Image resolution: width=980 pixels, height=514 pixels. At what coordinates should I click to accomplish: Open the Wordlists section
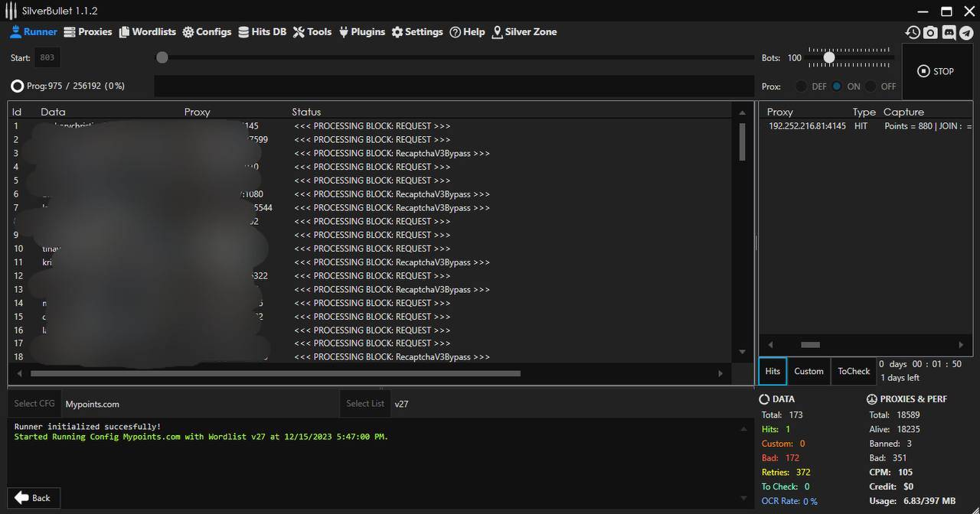[x=147, y=32]
